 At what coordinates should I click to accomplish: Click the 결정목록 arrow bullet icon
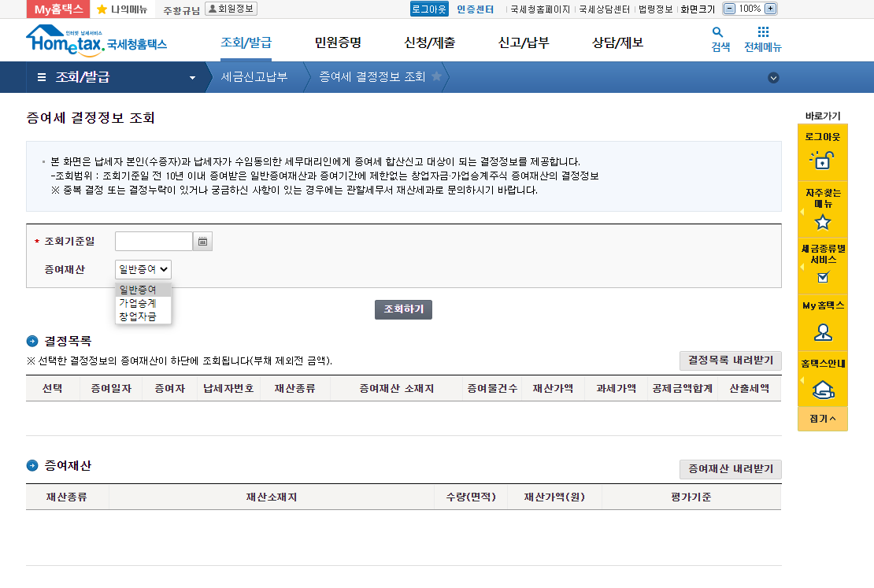click(x=32, y=341)
